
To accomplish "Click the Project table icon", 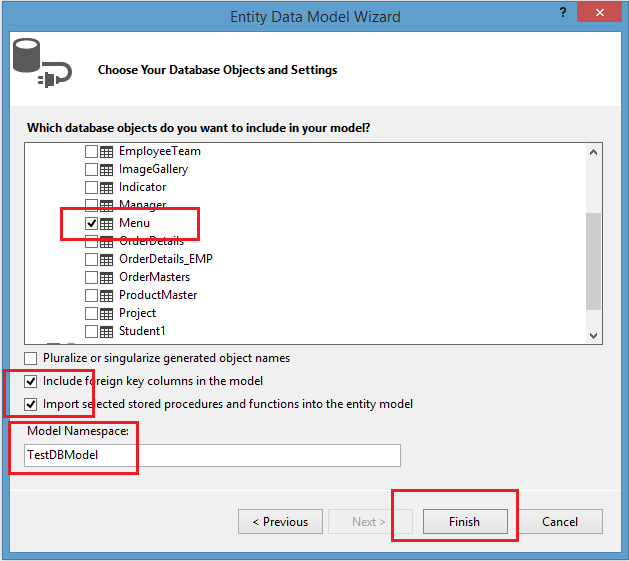I will click(x=107, y=313).
